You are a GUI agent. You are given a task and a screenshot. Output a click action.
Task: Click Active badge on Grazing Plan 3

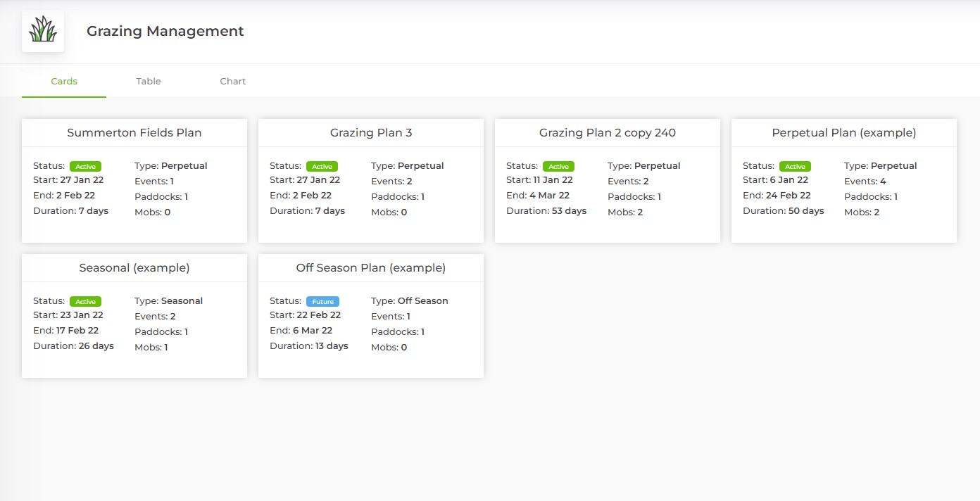[x=322, y=167]
